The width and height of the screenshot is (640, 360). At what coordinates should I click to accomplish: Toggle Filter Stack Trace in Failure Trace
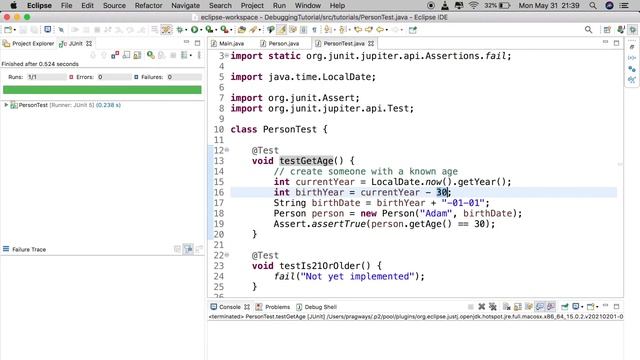188,249
